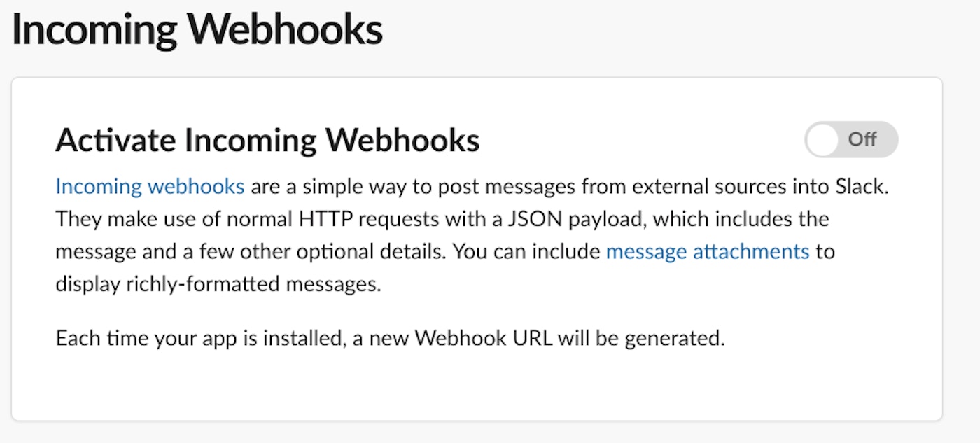Click the sentence about new Webhook URL generation
Viewport: 980px width, 443px height.
pyautogui.click(x=390, y=338)
